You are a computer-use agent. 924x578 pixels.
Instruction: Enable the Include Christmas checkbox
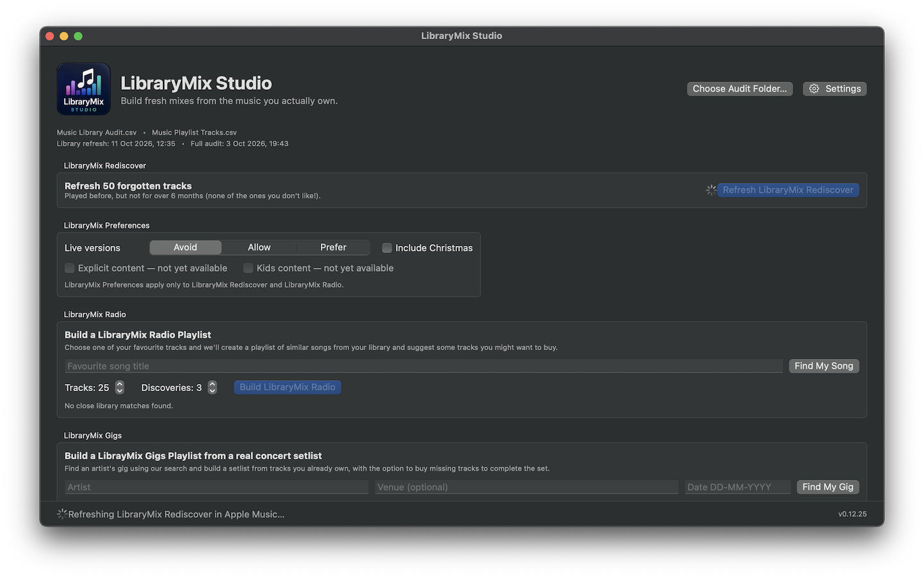pyautogui.click(x=387, y=248)
